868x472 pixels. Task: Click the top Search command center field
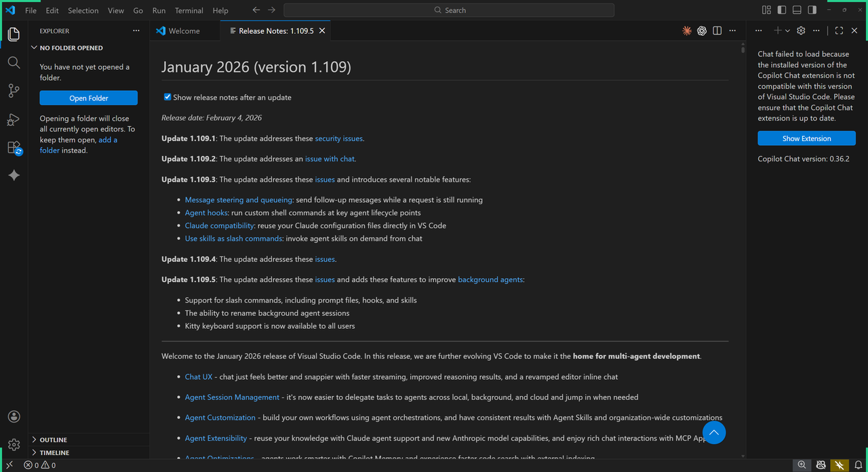click(x=449, y=10)
